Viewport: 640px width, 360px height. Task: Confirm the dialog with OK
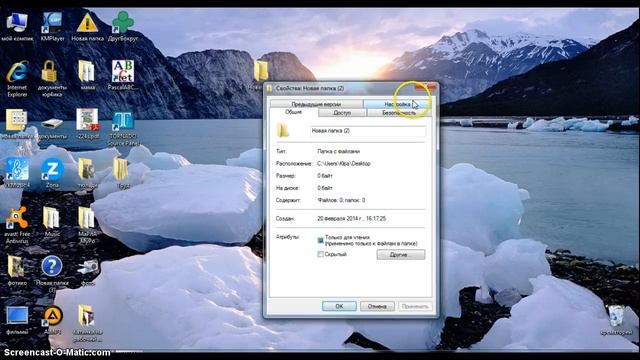pos(339,306)
